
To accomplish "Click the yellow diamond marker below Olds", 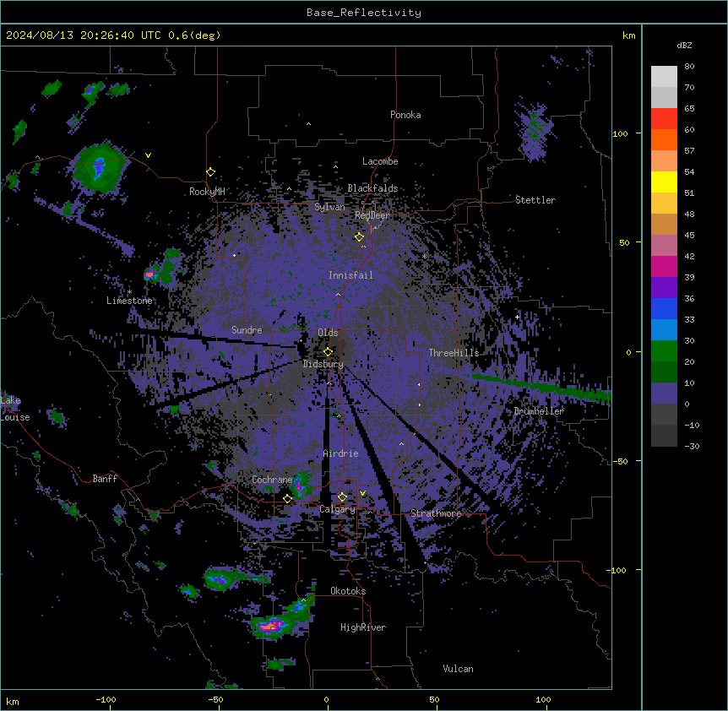I will (328, 352).
